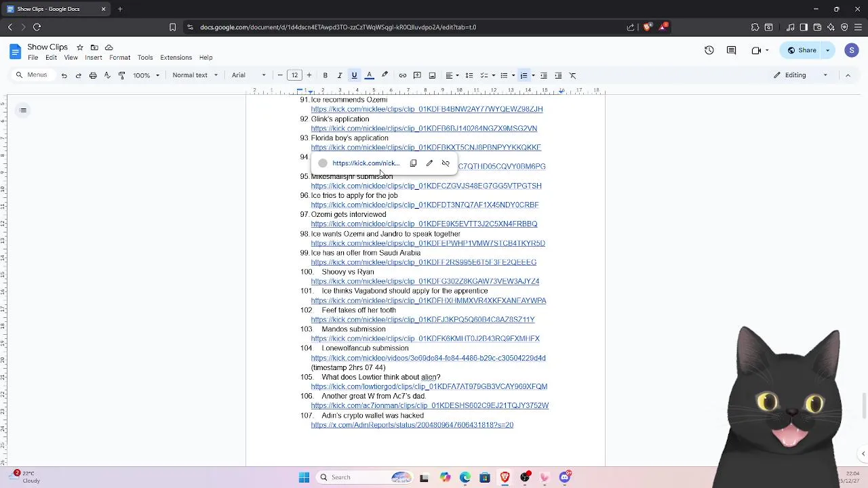This screenshot has height=488, width=868.
Task: Remove link in link preview popup
Action: pos(446,163)
